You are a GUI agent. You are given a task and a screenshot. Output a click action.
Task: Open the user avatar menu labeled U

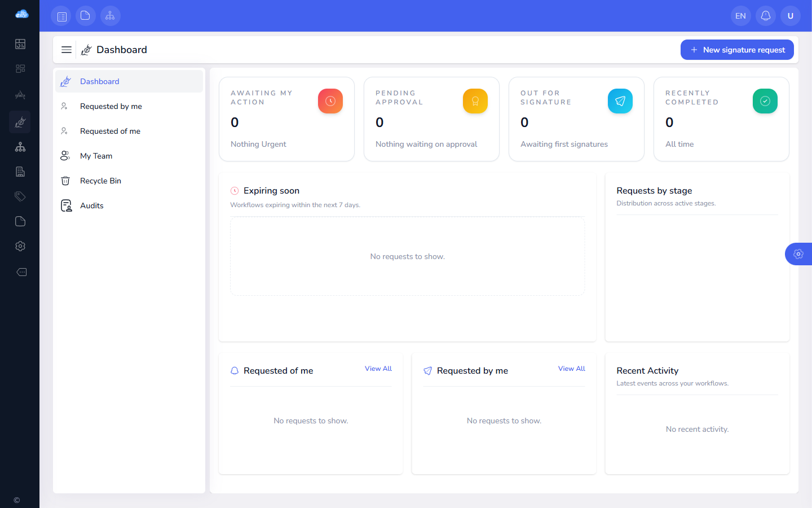click(x=791, y=16)
